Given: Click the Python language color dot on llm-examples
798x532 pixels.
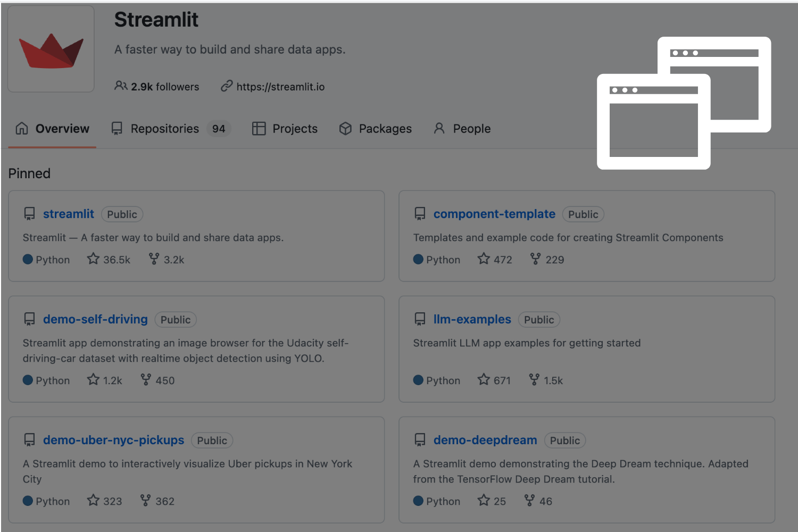Looking at the screenshot, I should click(x=419, y=379).
